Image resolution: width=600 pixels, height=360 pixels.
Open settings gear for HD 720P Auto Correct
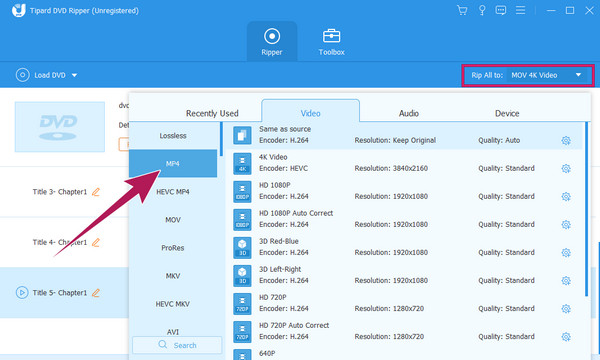[x=566, y=337]
